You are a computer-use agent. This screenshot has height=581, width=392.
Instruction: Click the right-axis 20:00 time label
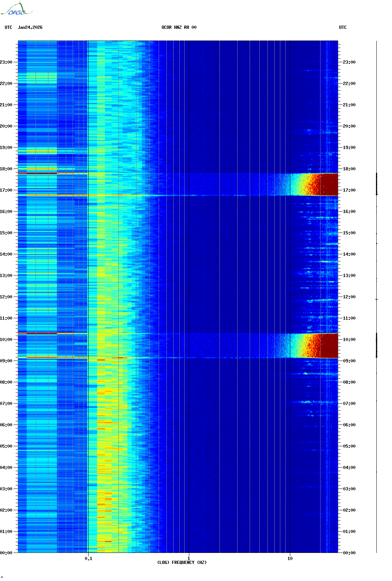point(349,126)
